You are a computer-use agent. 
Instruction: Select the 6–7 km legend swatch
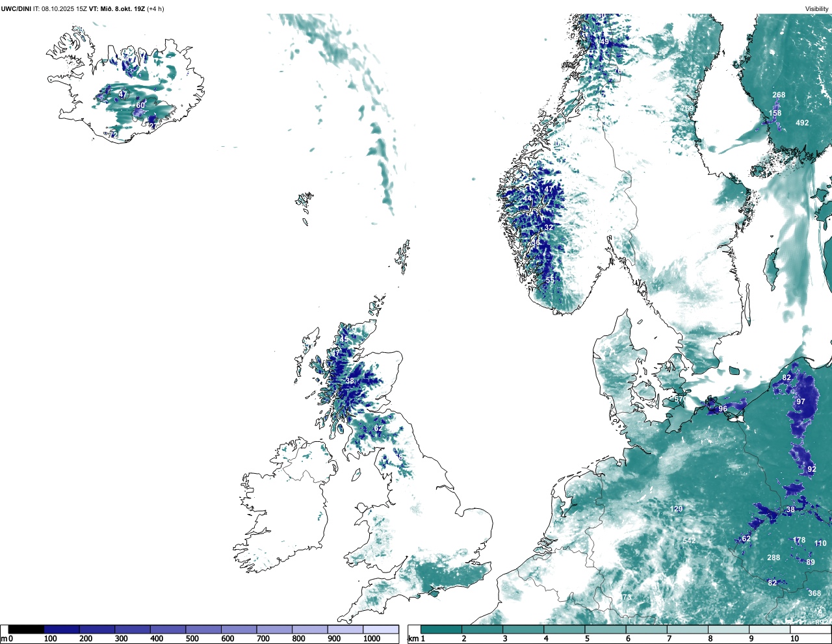(647, 630)
